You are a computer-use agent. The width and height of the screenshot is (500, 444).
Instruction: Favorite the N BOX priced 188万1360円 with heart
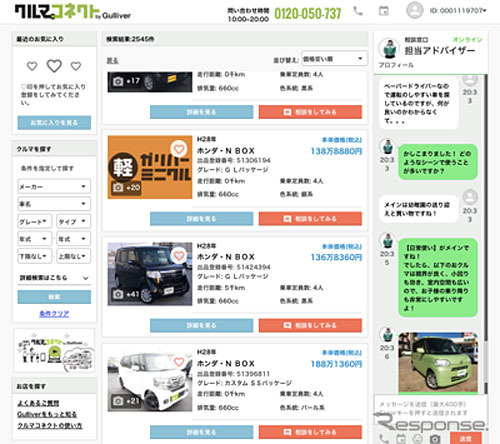click(179, 362)
